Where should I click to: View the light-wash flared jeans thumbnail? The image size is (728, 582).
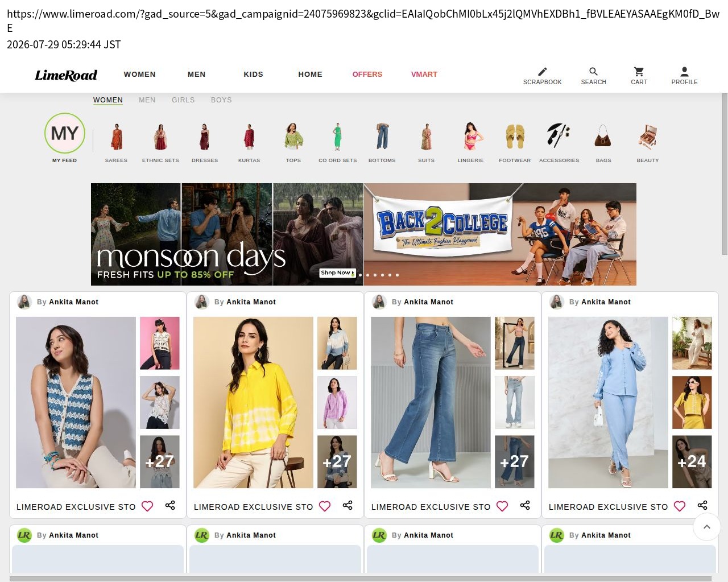point(515,403)
